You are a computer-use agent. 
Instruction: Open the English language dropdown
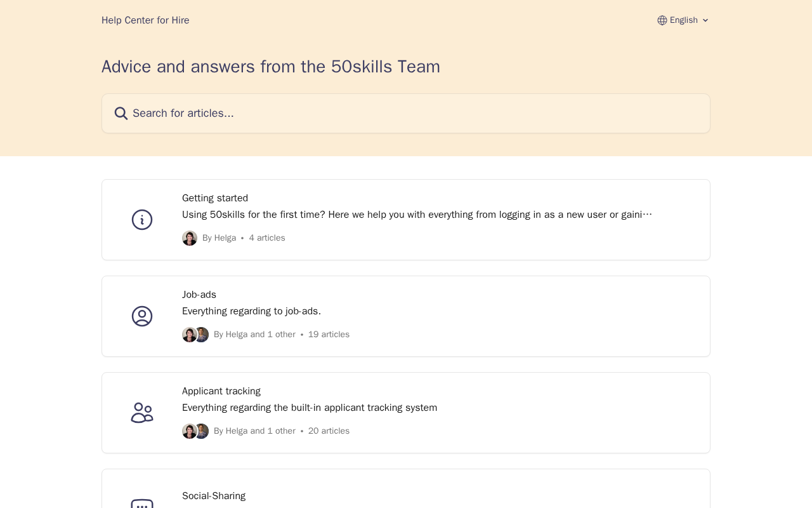683,20
